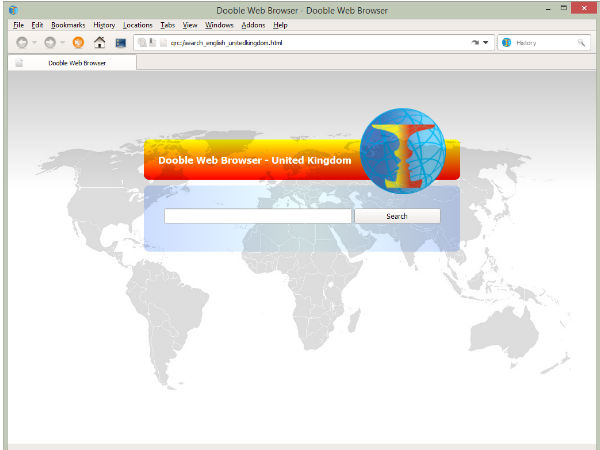This screenshot has height=450, width=600.
Task: Click the go arrow in the address bar
Action: 474,43
